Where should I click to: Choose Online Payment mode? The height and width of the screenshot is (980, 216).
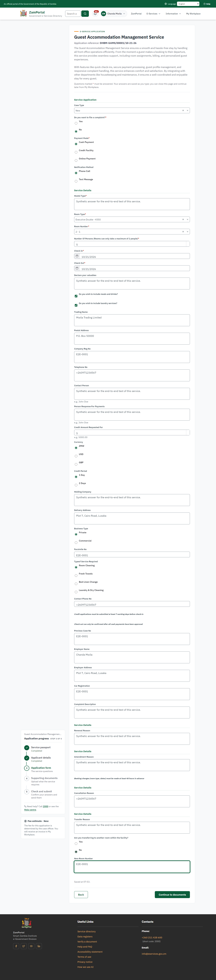coord(76,160)
